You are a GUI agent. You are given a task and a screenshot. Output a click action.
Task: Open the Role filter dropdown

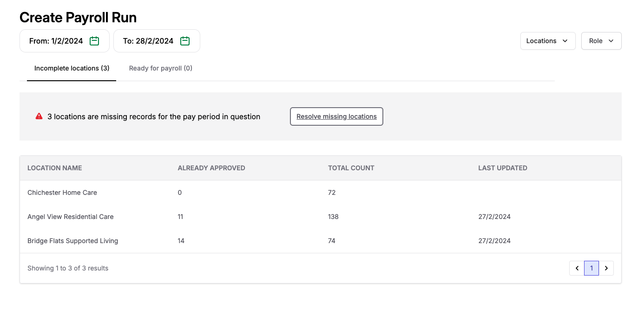(x=601, y=41)
